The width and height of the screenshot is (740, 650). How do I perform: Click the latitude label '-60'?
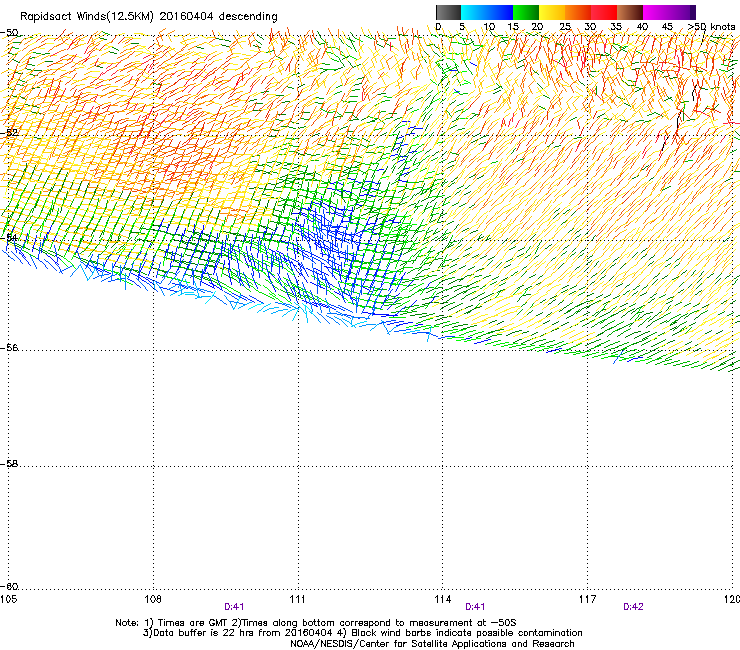click(9, 587)
